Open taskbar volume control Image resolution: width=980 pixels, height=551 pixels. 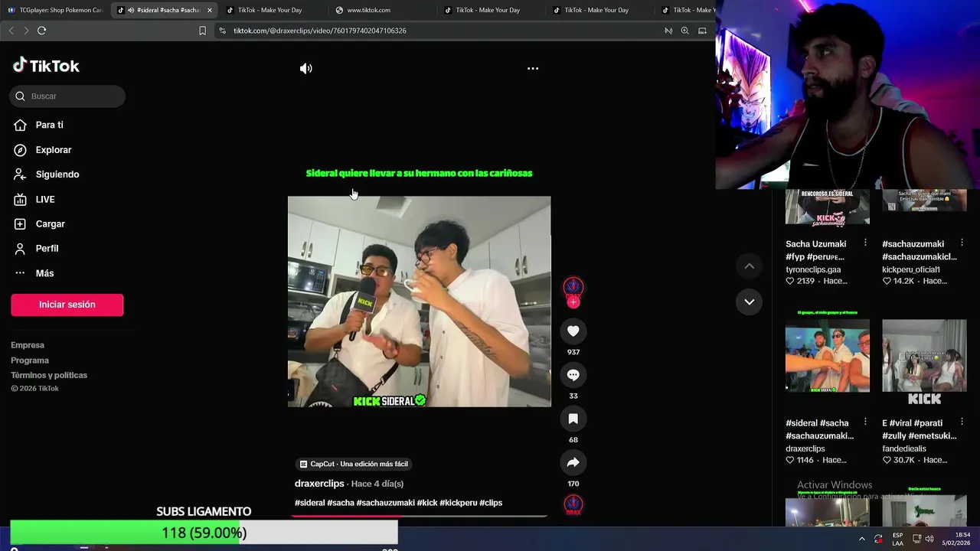pyautogui.click(x=929, y=539)
